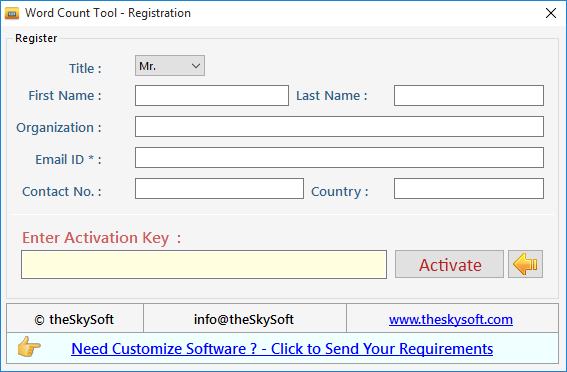
Task: Click into the Email ID field
Action: (x=339, y=157)
